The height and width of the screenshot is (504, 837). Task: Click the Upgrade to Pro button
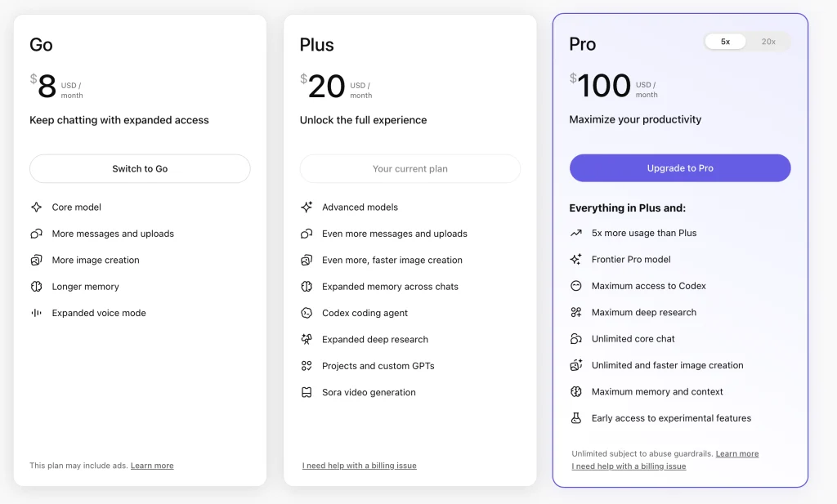pyautogui.click(x=680, y=168)
